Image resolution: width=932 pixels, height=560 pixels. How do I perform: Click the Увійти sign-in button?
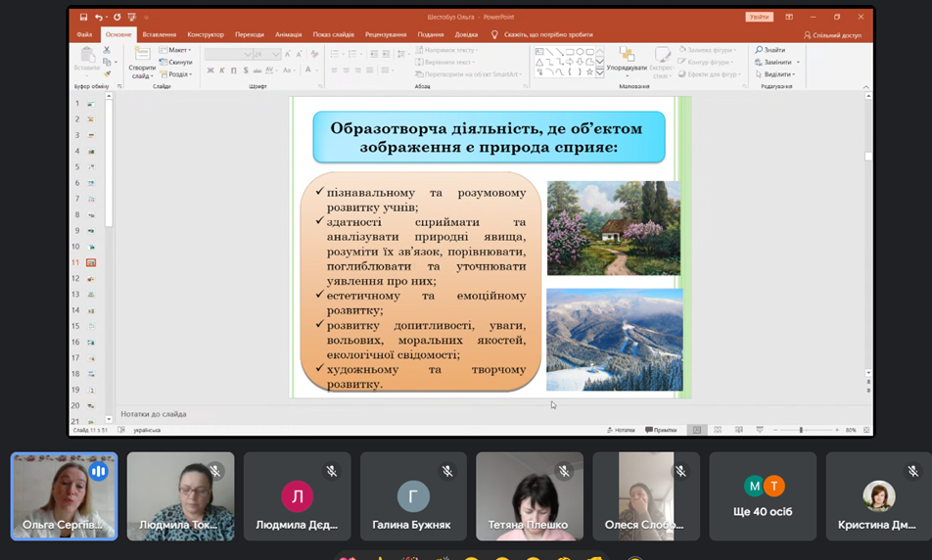[759, 18]
